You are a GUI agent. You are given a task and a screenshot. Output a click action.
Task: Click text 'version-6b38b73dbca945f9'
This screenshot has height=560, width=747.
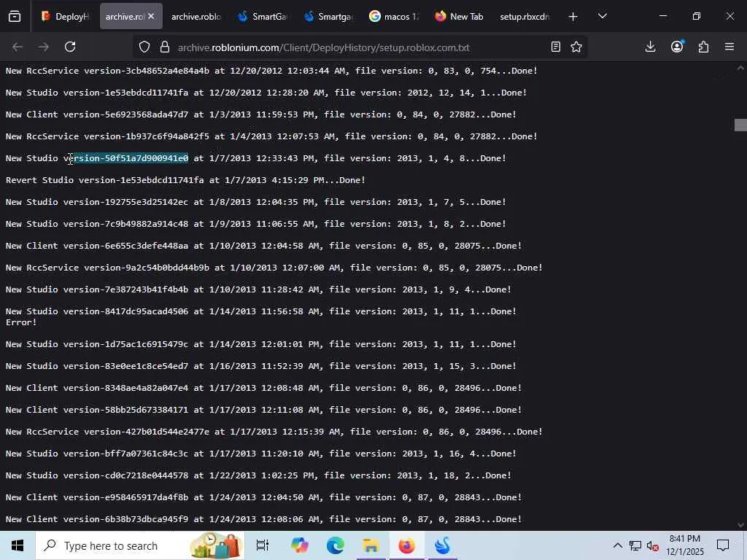click(125, 519)
